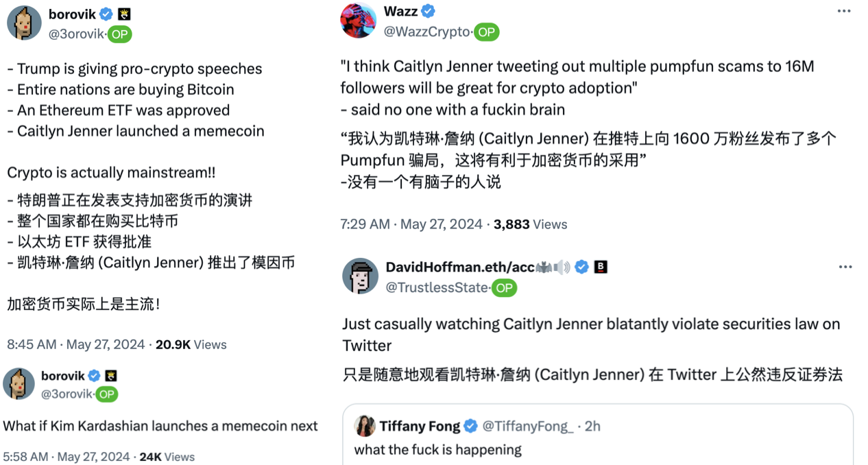Screen dimensions: 868x465
Task: Open the @TrustlessState profile handle
Action: pos(438,288)
